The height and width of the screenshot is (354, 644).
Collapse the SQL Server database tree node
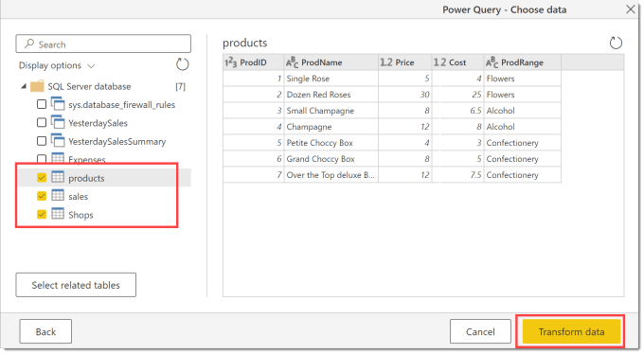click(24, 86)
